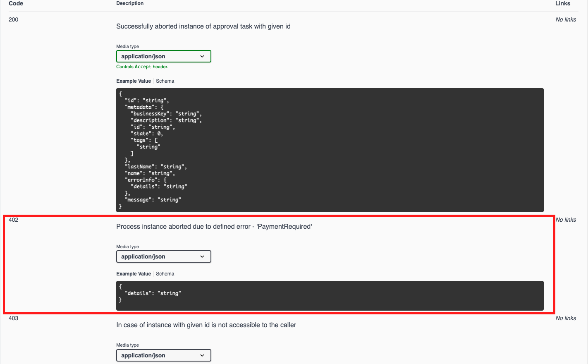This screenshot has width=588, height=364.
Task: Switch to Schema tab for 200 response
Action: [x=165, y=81]
